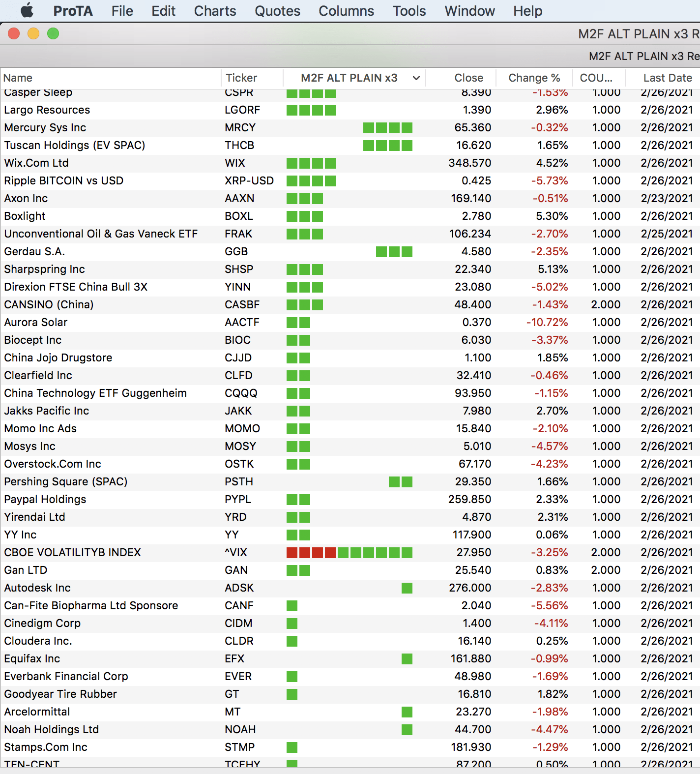Click the CIDM ticker cell
700x774 pixels.
238,623
